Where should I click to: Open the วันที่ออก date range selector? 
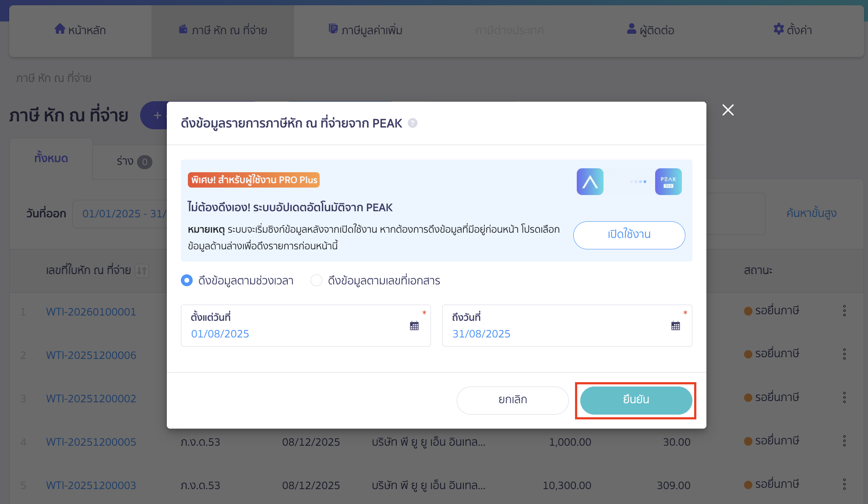[x=123, y=213]
